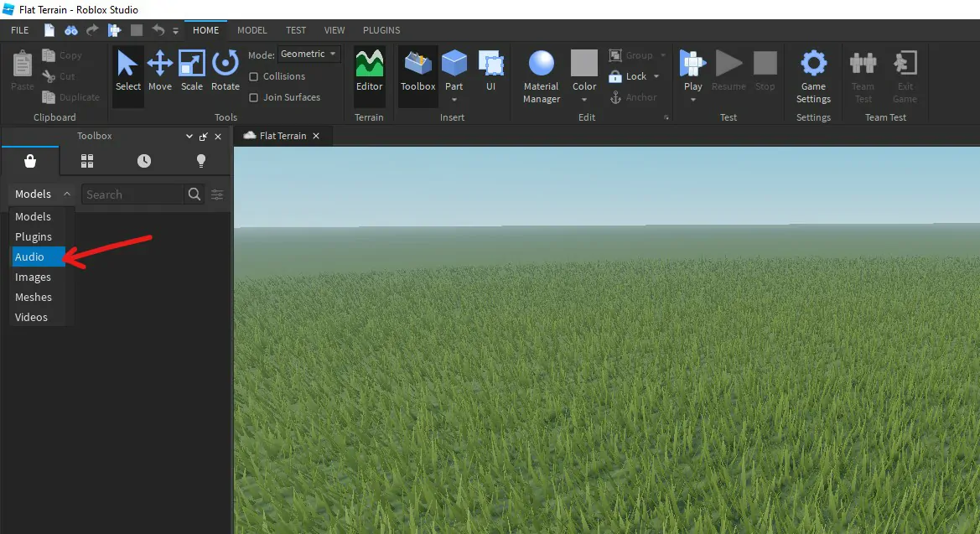Open the Material Manager
The width and height of the screenshot is (980, 534).
[x=542, y=76]
